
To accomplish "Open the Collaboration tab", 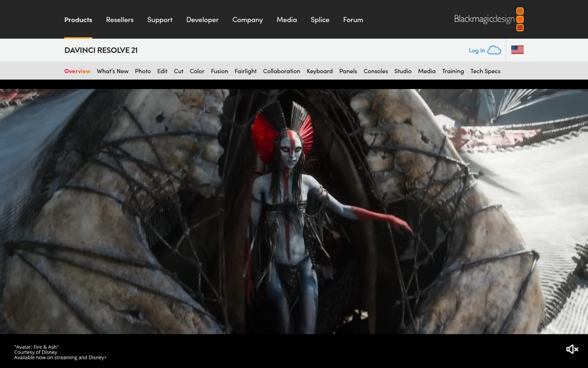I will [x=282, y=71].
